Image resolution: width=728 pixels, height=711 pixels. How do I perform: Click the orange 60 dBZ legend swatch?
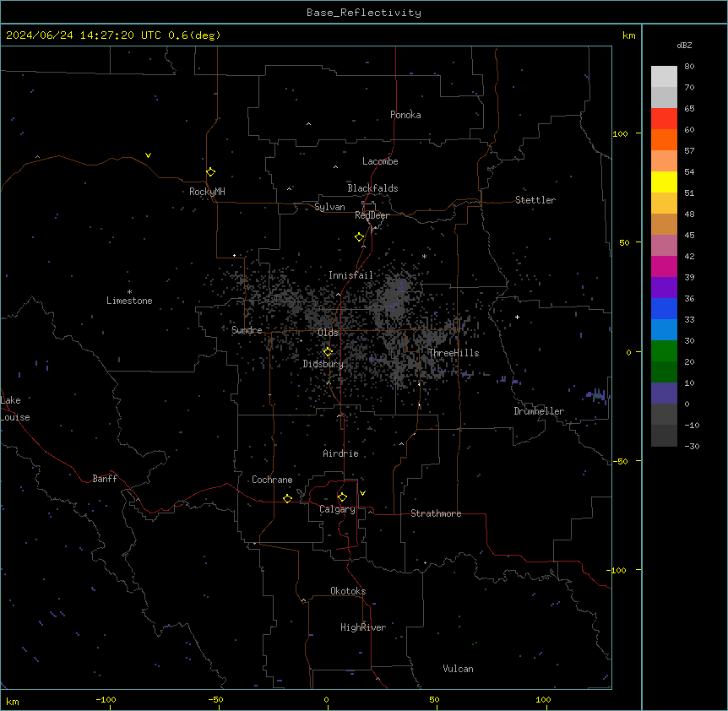(x=664, y=139)
